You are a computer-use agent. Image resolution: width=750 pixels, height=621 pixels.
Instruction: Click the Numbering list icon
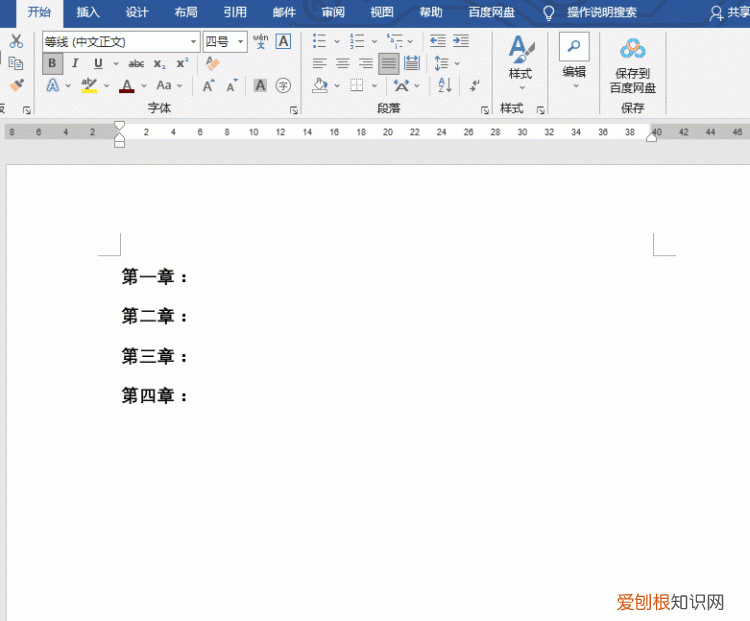[x=357, y=41]
